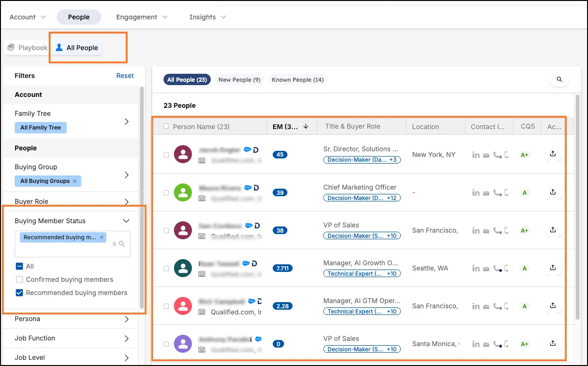Screen dimensions: 588x366
Task: Switch to the Known People tab
Action: pos(297,79)
